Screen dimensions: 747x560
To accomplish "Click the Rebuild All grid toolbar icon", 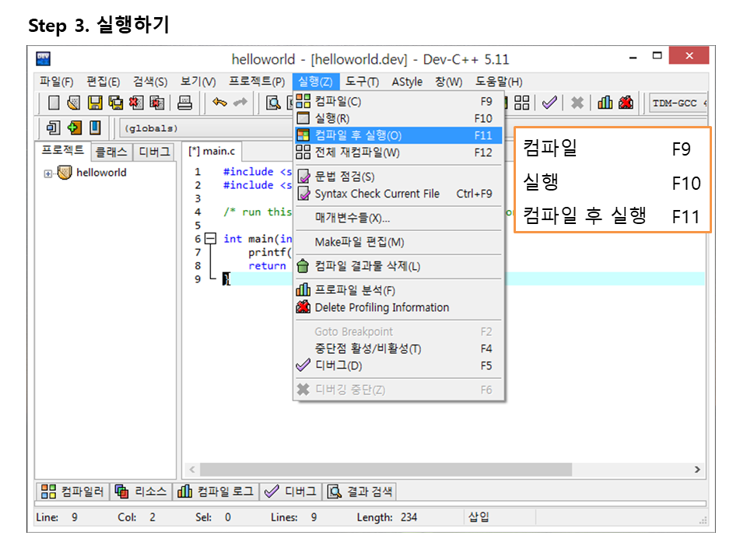I will [521, 103].
